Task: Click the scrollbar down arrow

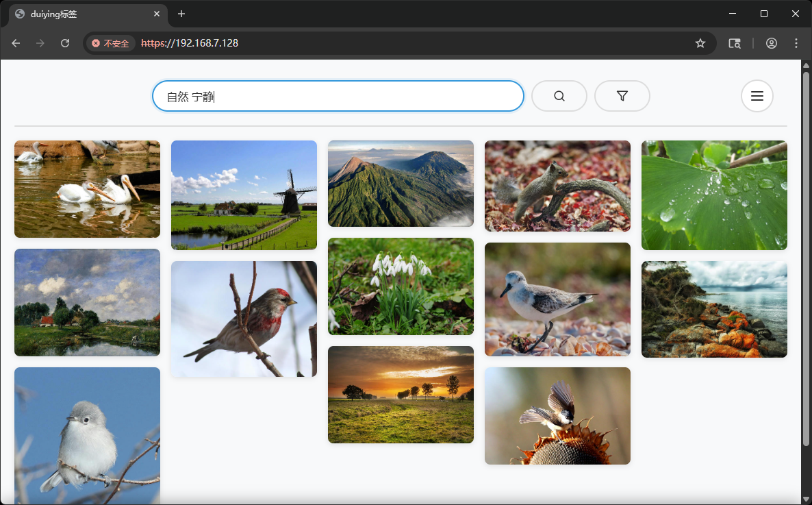Action: click(x=806, y=498)
